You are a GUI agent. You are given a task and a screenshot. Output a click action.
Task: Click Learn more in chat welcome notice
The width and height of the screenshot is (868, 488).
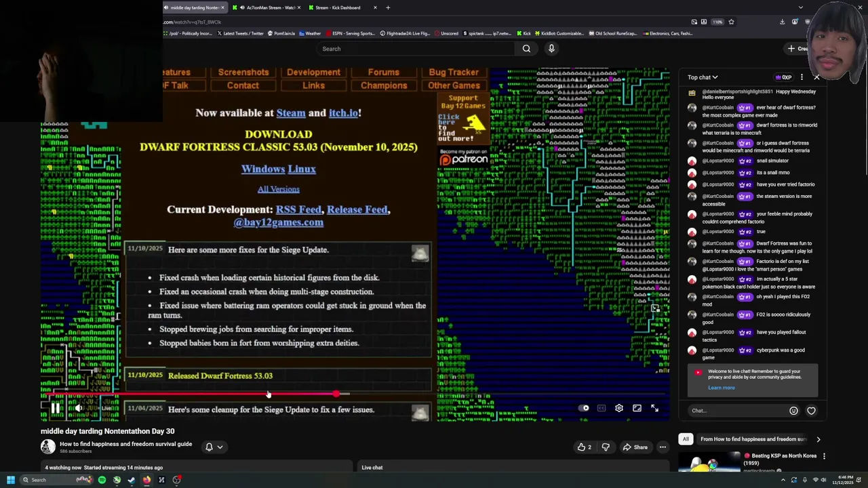[721, 388]
